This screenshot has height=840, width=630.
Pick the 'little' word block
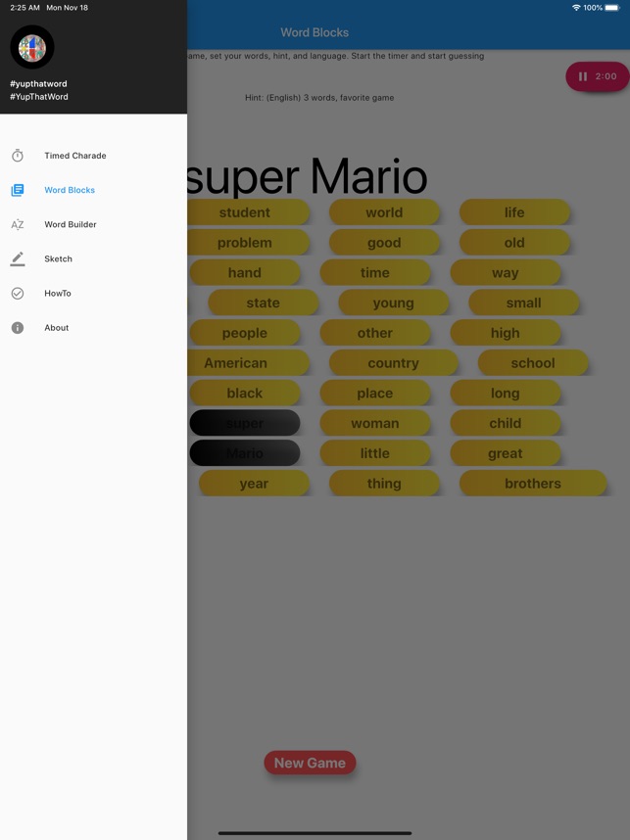375,452
